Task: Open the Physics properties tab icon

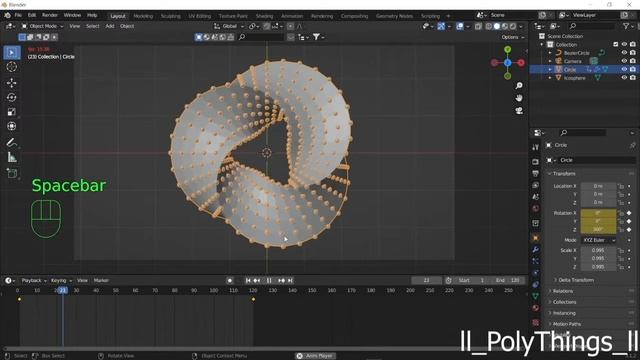Action: pyautogui.click(x=536, y=273)
